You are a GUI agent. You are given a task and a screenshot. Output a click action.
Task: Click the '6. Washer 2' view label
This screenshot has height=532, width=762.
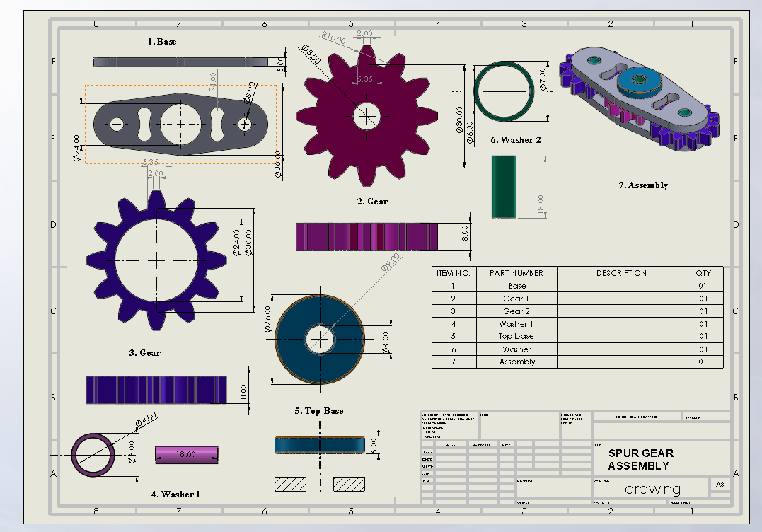point(516,140)
